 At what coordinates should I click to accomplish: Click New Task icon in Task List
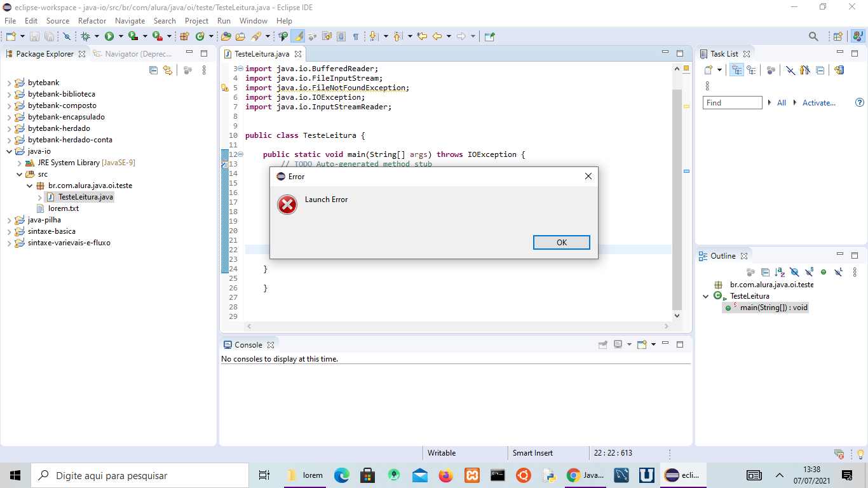(x=709, y=70)
